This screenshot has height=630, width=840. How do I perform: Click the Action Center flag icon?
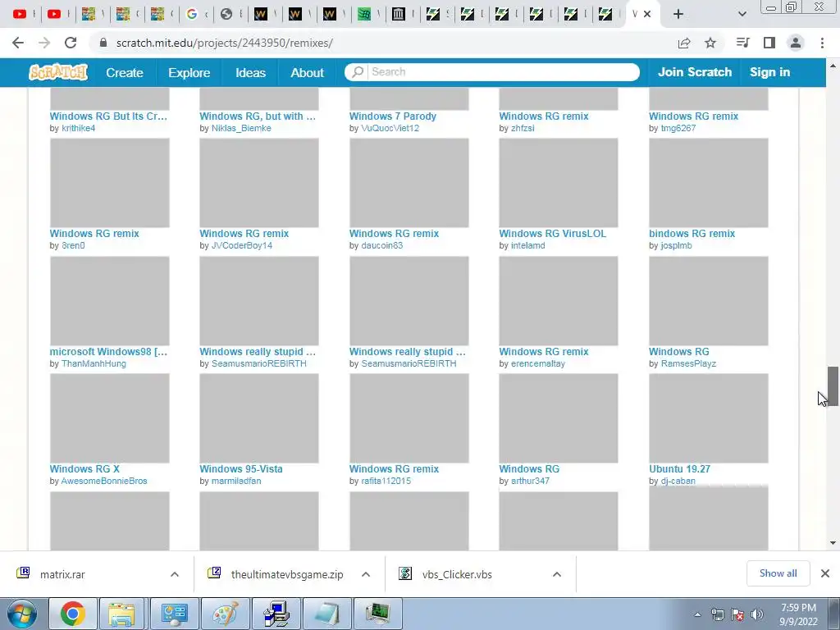[x=737, y=615]
